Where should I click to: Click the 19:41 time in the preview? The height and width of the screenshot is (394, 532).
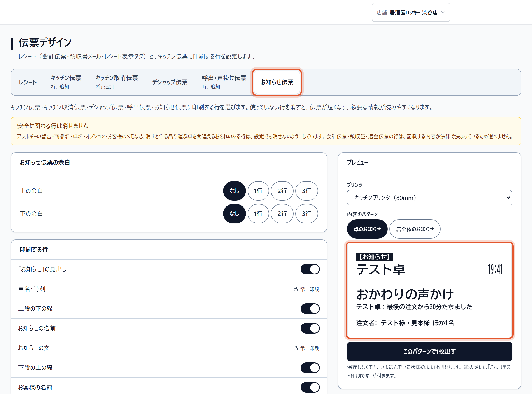tap(495, 269)
